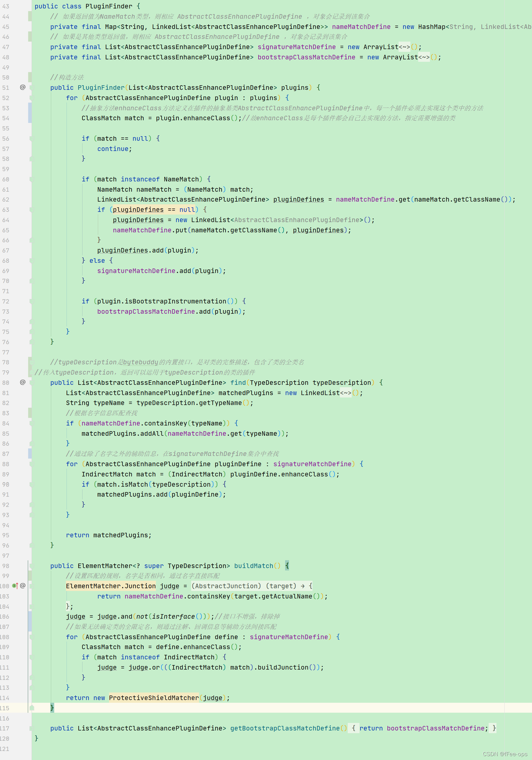Screen dimensions: 532x760
Task: Click the change marker beside line 99
Action: [x=30, y=576]
